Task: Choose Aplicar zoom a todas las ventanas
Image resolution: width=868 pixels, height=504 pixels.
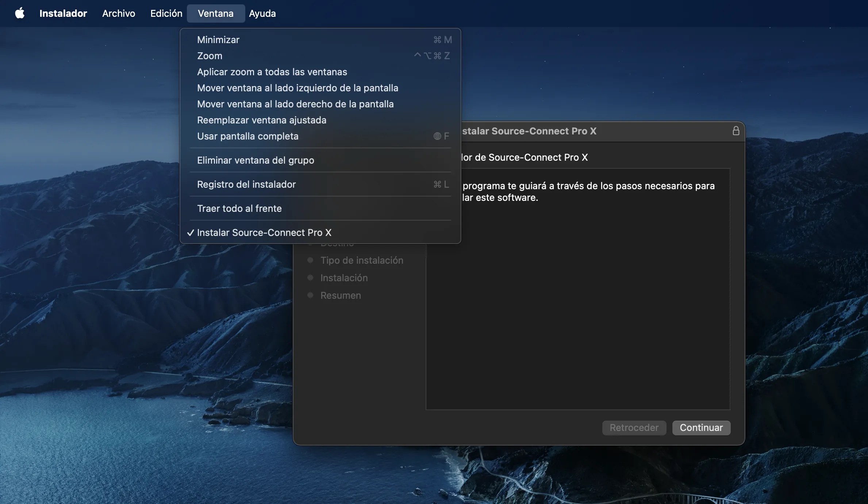Action: click(320, 72)
